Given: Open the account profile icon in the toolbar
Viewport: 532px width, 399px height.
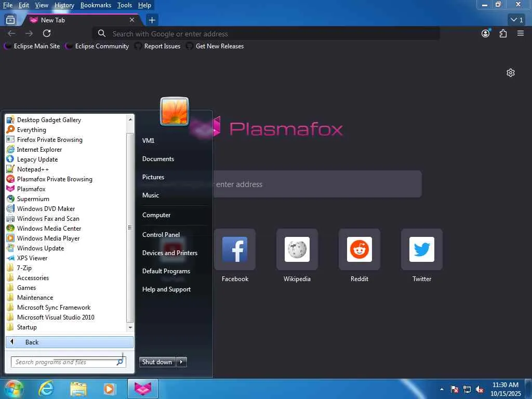Looking at the screenshot, I should [486, 33].
